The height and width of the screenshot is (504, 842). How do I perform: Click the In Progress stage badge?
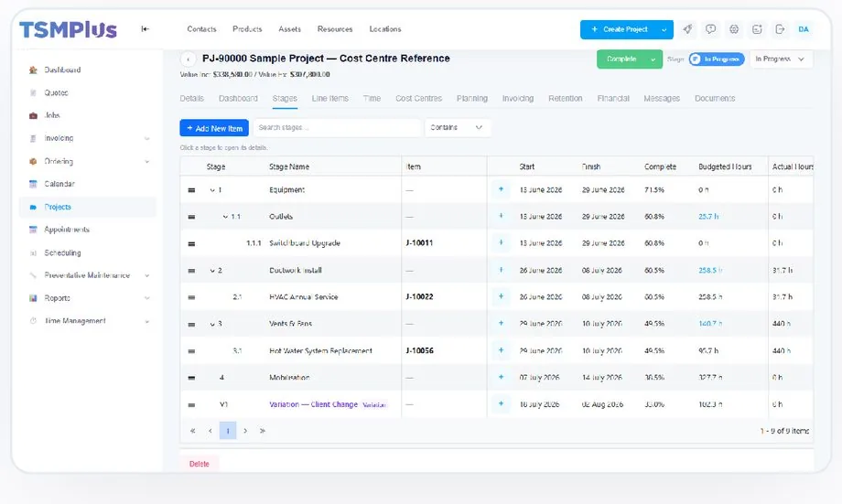(717, 59)
